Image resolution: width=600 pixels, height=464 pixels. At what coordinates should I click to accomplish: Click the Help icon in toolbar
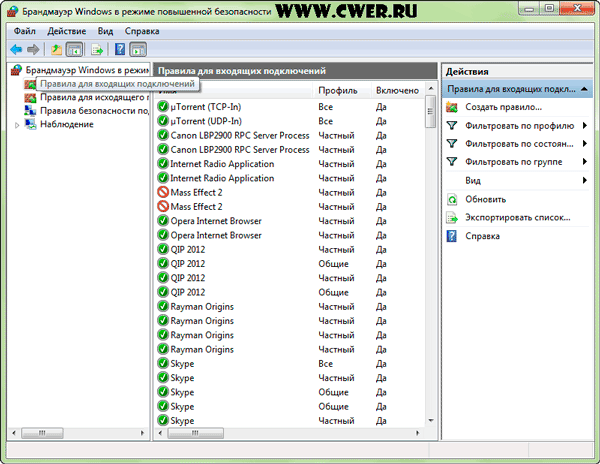click(x=120, y=48)
